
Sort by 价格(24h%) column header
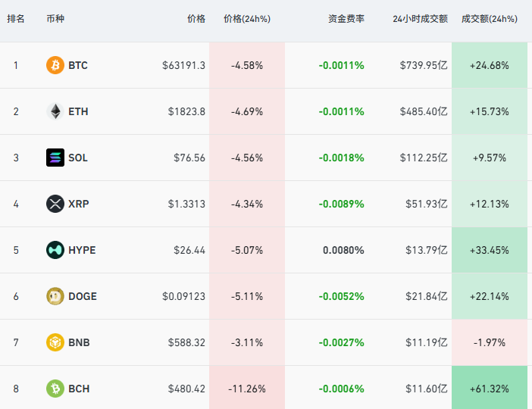pos(247,18)
